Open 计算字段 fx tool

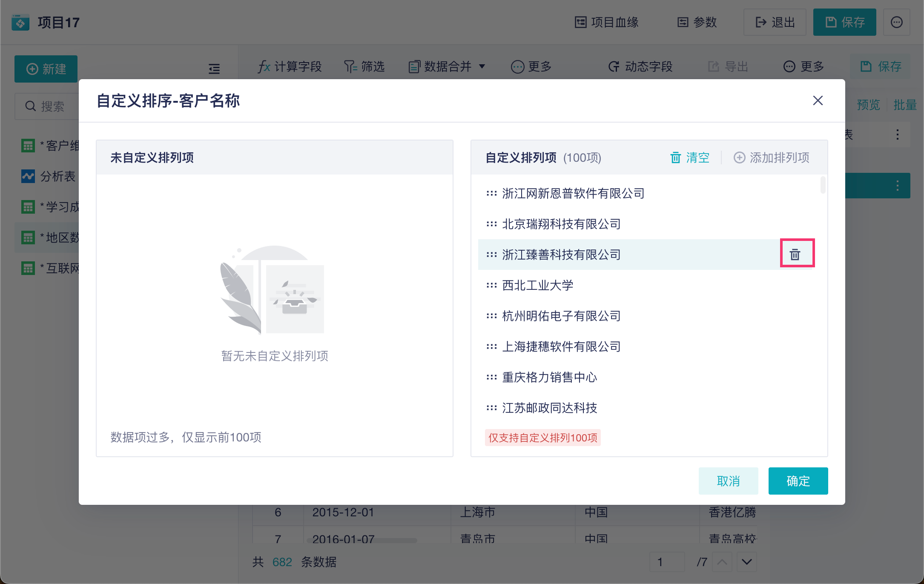pyautogui.click(x=290, y=66)
